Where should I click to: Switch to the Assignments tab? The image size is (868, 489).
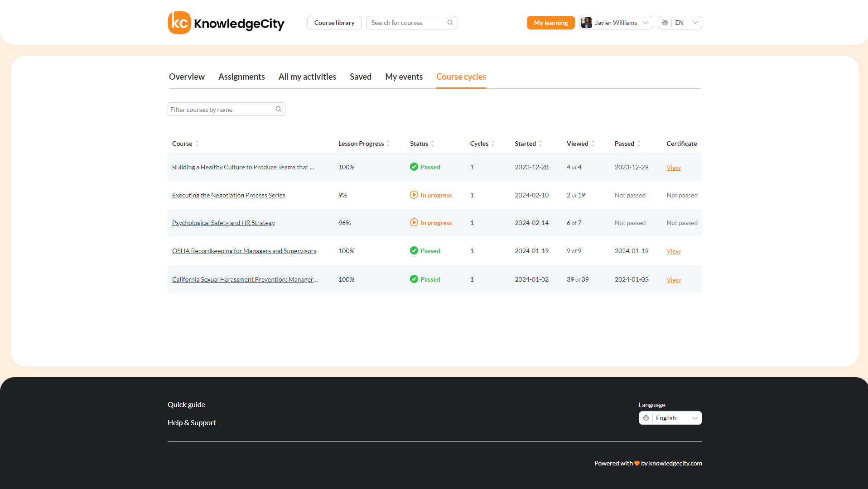pyautogui.click(x=241, y=77)
